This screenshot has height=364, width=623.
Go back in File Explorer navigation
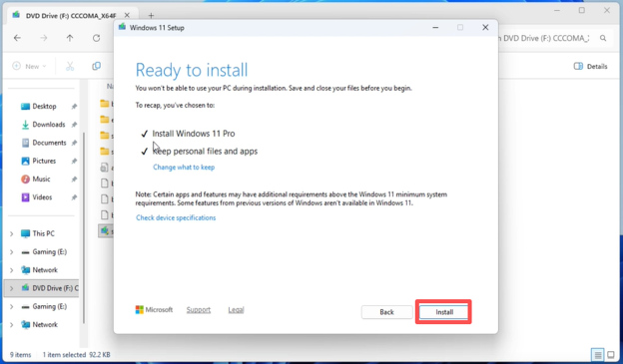17,38
